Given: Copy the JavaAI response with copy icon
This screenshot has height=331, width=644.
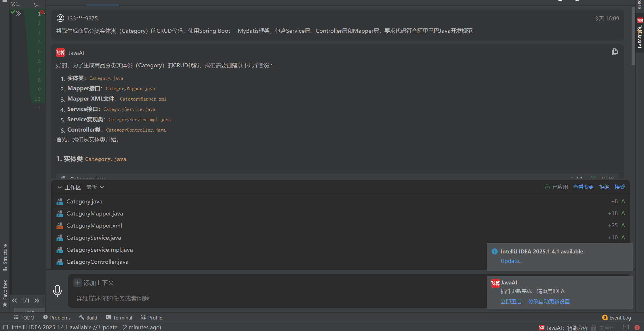Looking at the screenshot, I should pos(615,52).
